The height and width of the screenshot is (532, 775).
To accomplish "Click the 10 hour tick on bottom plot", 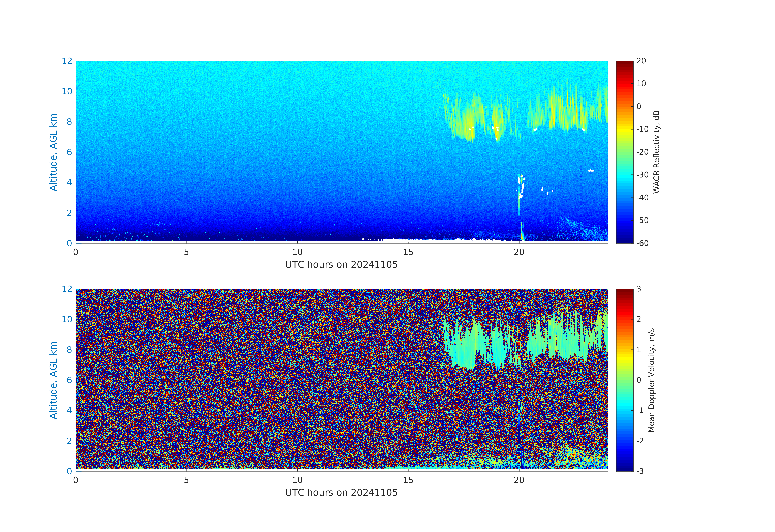I will click(x=297, y=480).
